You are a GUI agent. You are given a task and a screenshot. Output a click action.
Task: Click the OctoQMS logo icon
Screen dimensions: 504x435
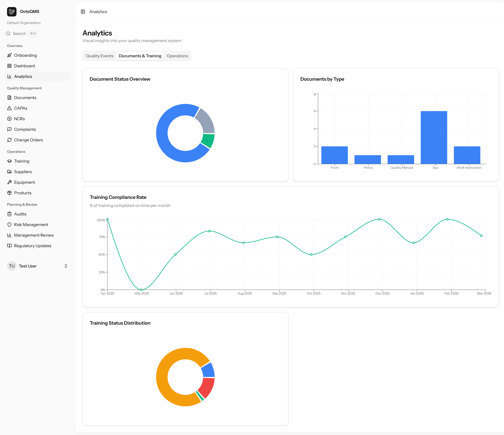pos(12,12)
